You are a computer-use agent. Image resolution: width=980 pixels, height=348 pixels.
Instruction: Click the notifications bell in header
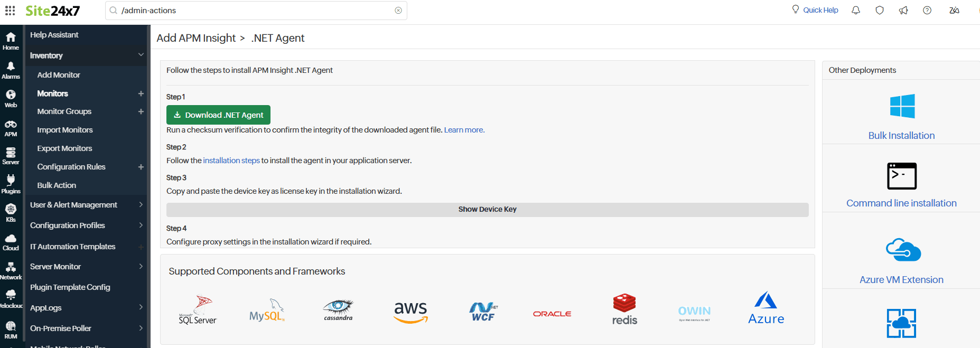856,11
